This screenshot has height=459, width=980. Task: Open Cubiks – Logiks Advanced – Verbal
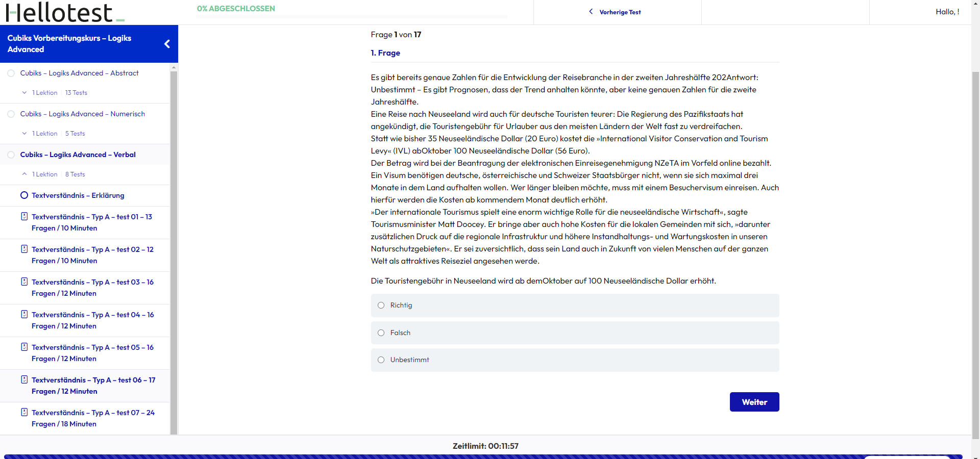[x=78, y=155]
